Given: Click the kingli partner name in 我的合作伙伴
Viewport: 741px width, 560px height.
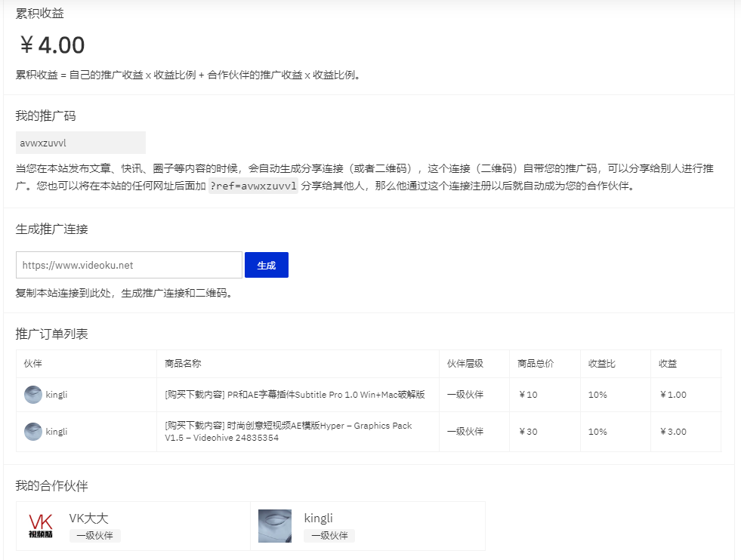Looking at the screenshot, I should point(318,518).
